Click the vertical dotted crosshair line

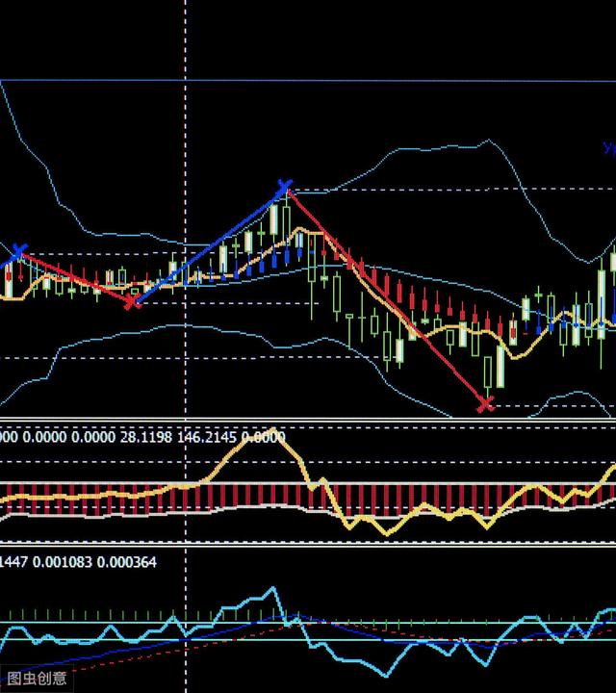click(185, 115)
